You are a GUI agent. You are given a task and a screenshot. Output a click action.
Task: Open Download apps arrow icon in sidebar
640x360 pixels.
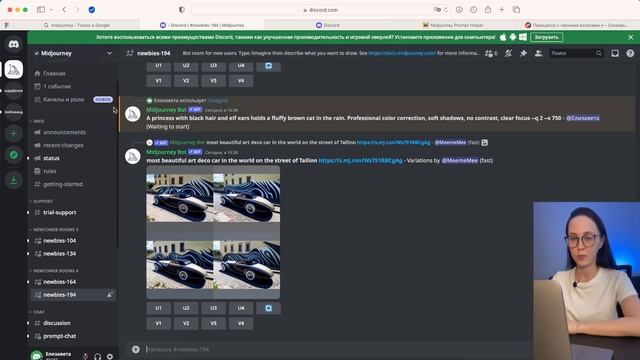(13, 180)
